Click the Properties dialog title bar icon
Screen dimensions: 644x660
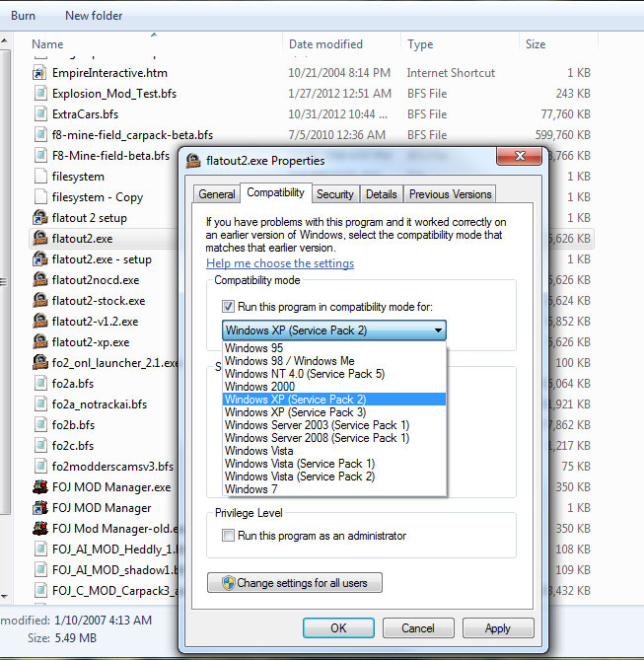193,161
